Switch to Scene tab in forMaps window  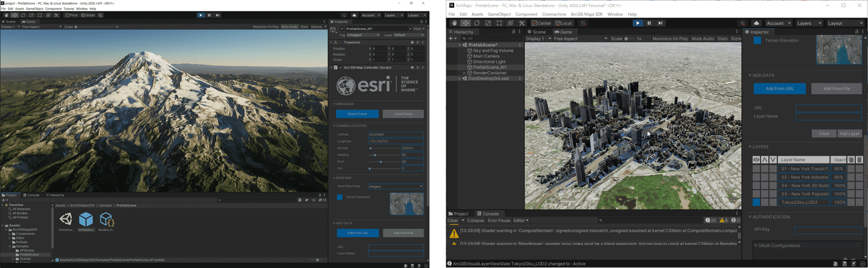[x=536, y=31]
